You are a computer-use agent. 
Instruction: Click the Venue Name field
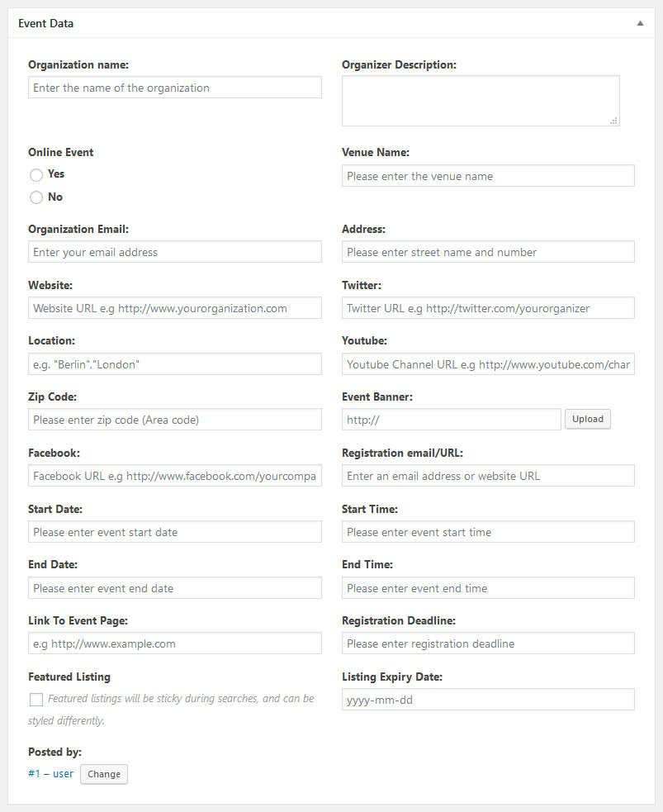[488, 176]
